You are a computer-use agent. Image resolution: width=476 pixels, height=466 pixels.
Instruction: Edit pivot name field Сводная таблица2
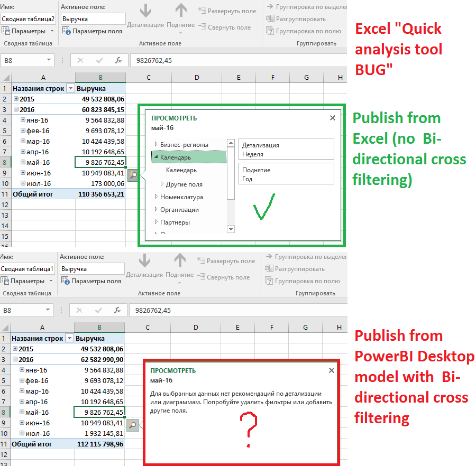pyautogui.click(x=28, y=19)
